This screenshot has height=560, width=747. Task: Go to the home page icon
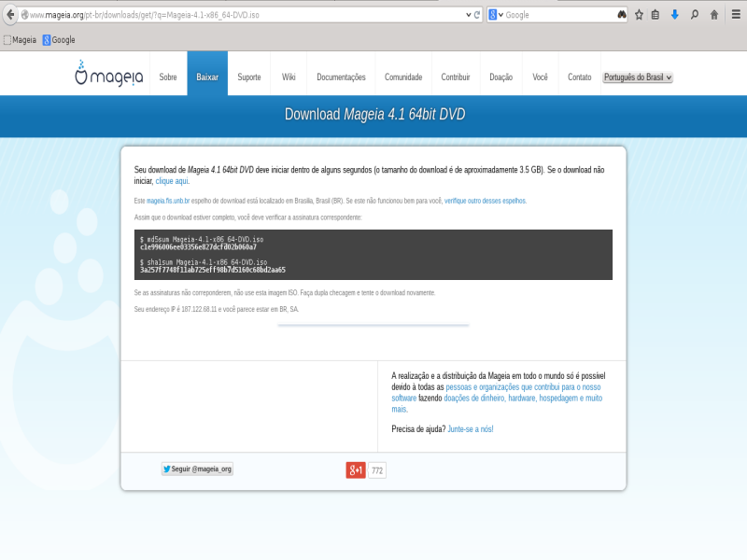point(714,15)
